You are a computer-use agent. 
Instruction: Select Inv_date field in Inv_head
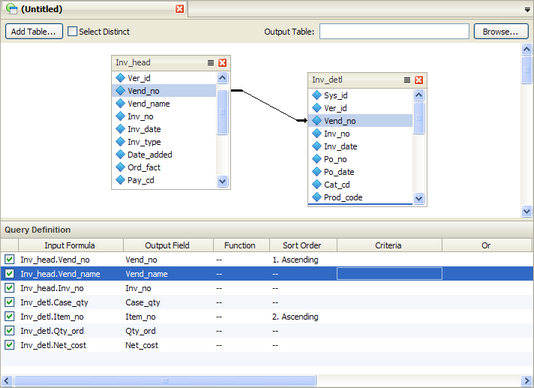[164, 129]
